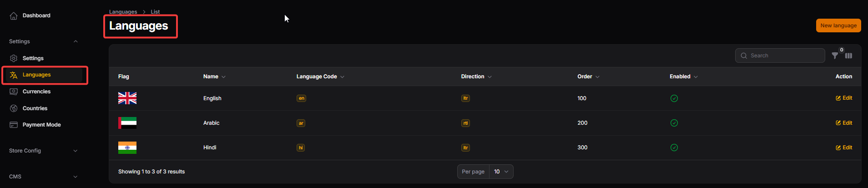
Task: Toggle the enabled checkmark for Arabic
Action: [674, 123]
